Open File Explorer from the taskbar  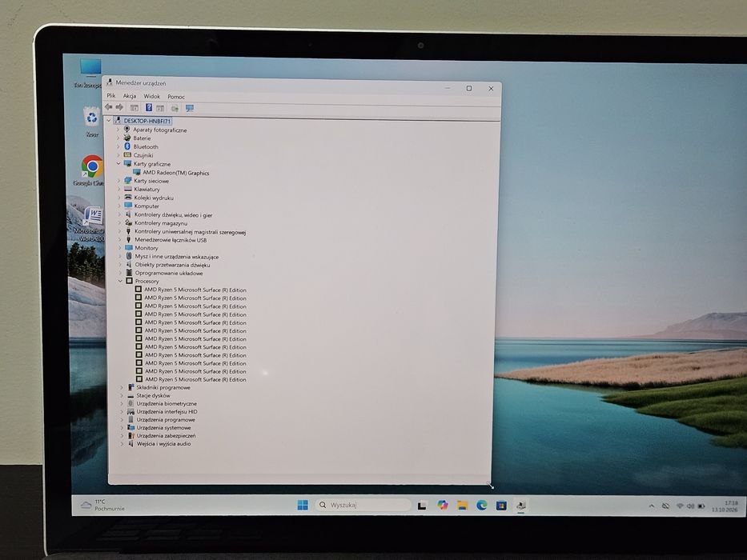[462, 506]
